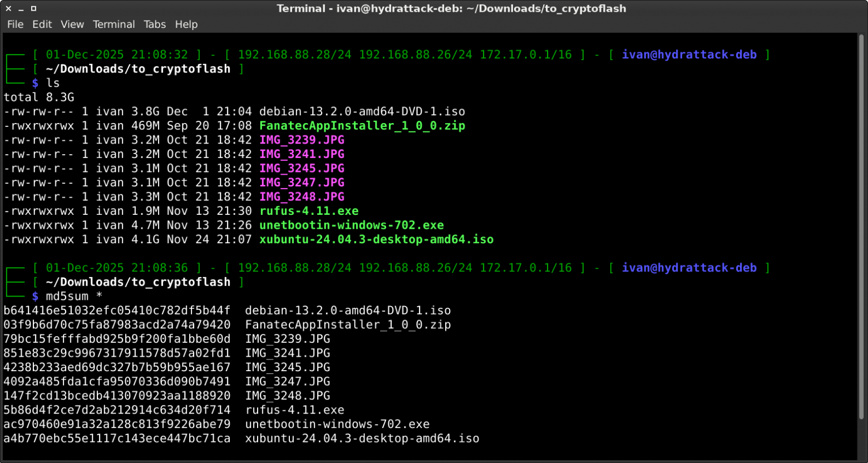Image resolution: width=868 pixels, height=463 pixels.
Task: Click the hash 5b86d4f2ce7d2ab212914c634d20f714
Action: pyautogui.click(x=117, y=410)
